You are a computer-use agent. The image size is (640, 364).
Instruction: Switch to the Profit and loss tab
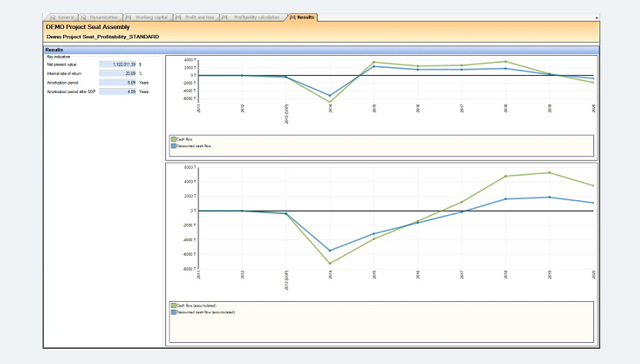[x=196, y=18]
